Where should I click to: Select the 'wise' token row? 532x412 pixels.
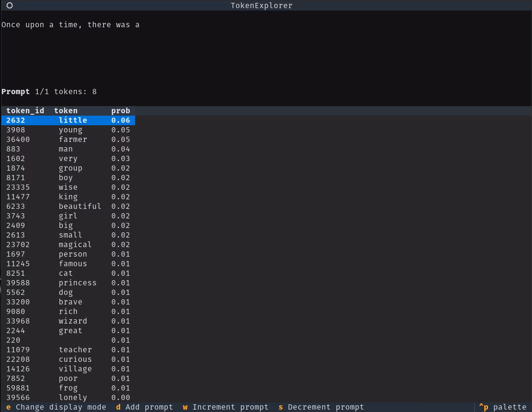tap(68, 187)
